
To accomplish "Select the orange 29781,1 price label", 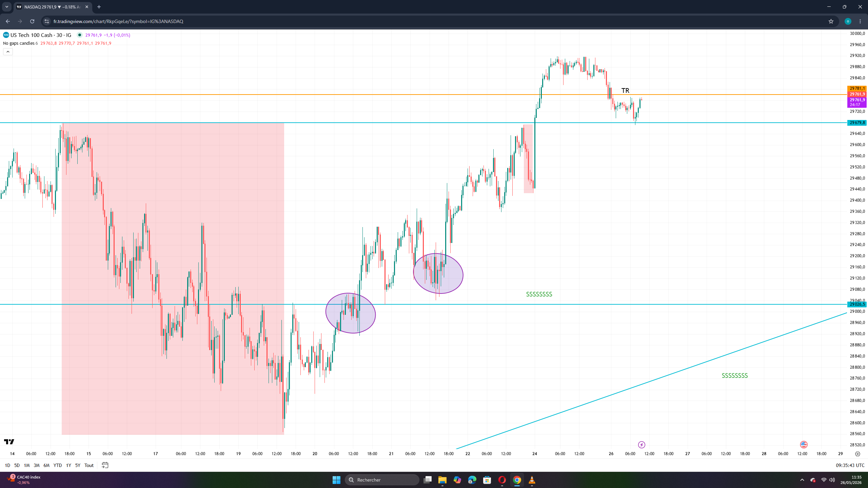I will 857,88.
